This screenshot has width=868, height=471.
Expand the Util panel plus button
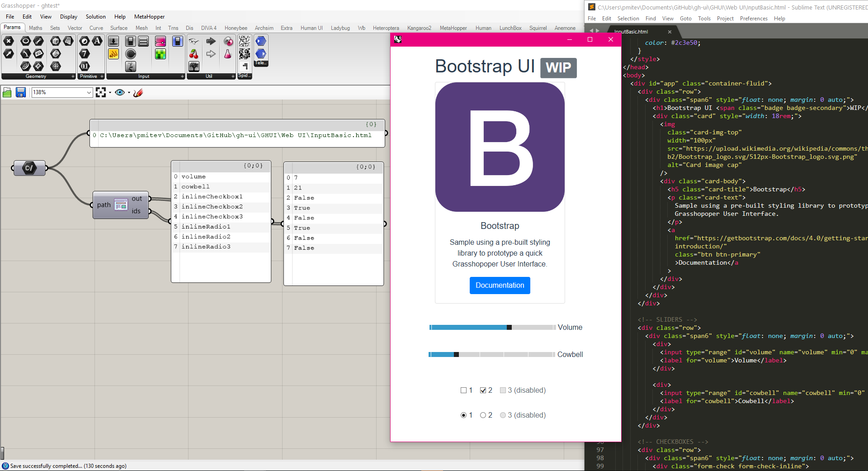(233, 76)
